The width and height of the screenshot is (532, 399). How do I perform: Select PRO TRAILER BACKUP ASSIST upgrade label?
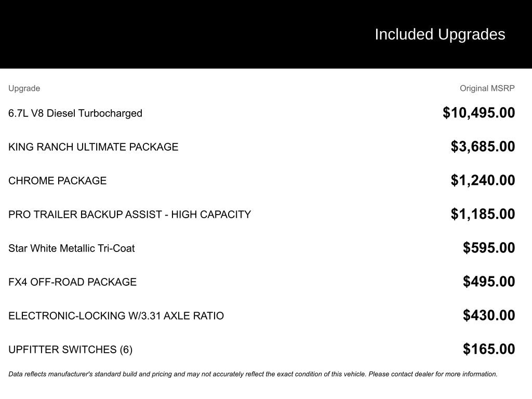129,215
